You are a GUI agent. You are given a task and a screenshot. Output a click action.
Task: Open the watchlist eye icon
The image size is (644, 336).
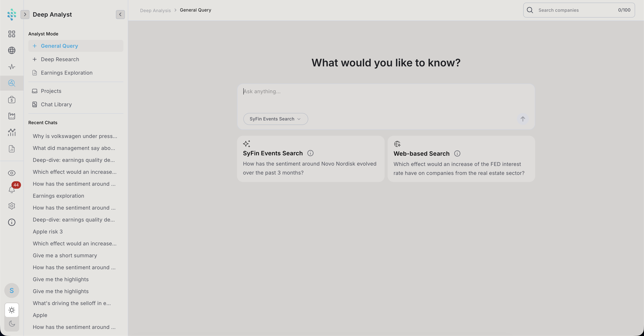[12, 173]
